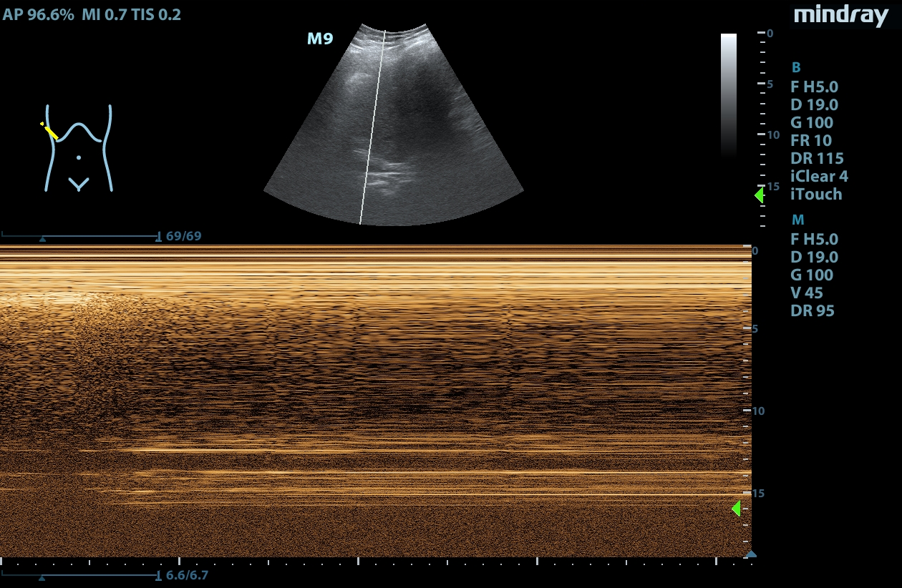Viewport: 902px width, 588px height.
Task: Click the mindray logo
Action: (841, 15)
